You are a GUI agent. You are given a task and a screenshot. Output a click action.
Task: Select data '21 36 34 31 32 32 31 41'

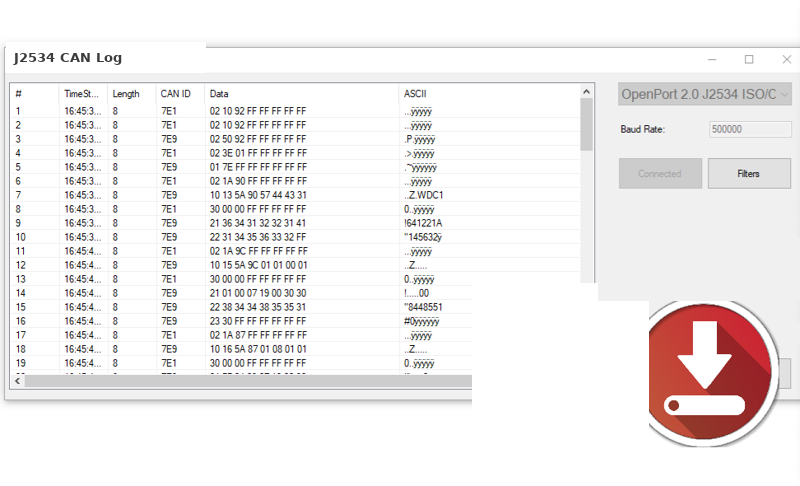click(x=258, y=223)
